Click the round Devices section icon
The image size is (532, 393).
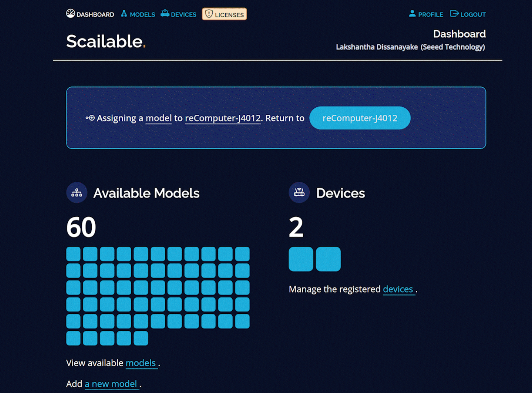point(299,193)
